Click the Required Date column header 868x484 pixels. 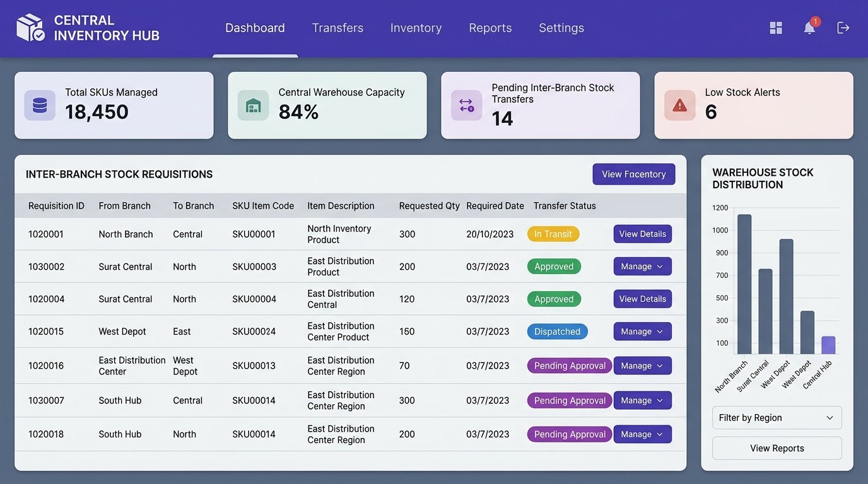click(495, 206)
